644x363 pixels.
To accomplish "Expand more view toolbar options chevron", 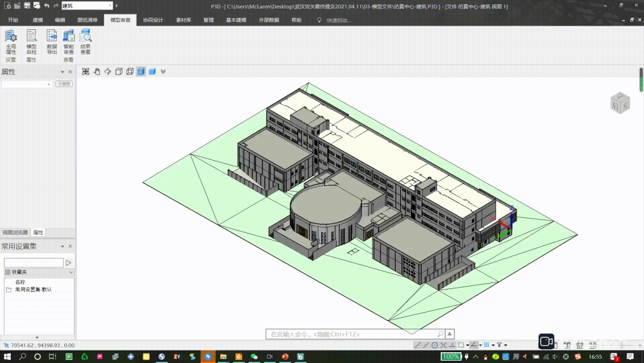I will coord(163,72).
